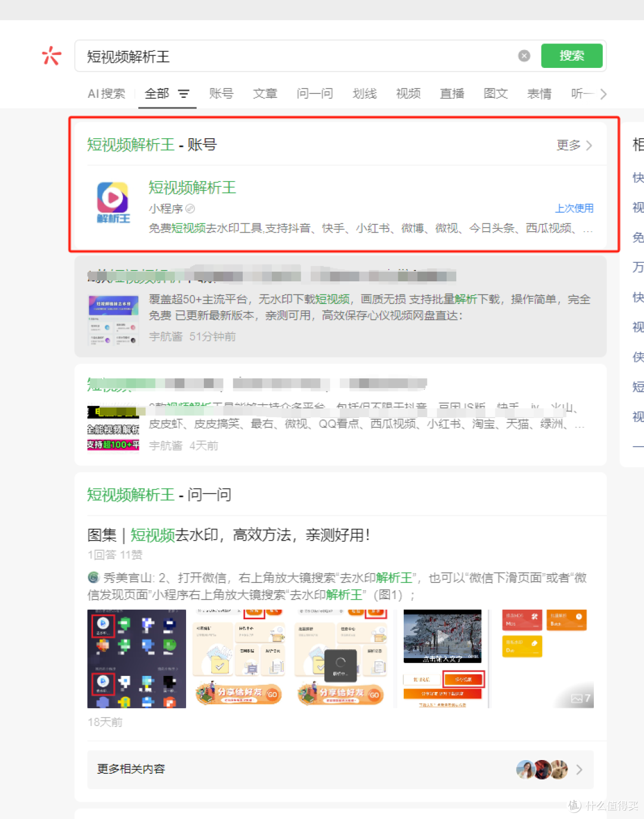Switch to the AI搜索 tab
Viewport: 644px width, 819px height.
pos(106,94)
